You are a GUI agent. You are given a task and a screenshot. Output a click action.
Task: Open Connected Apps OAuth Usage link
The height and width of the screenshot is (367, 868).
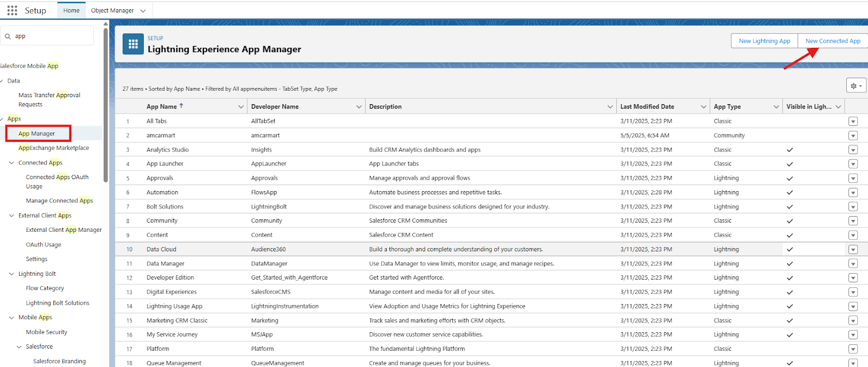click(57, 182)
